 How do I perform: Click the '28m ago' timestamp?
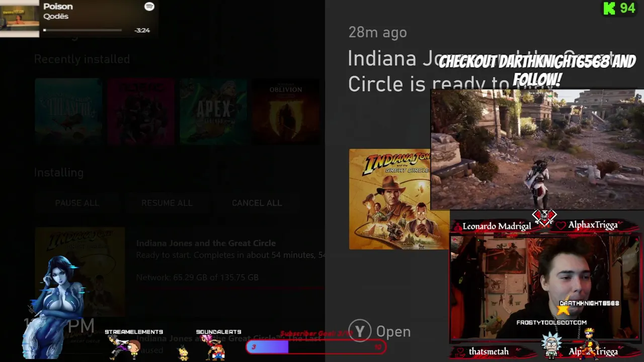point(377,33)
